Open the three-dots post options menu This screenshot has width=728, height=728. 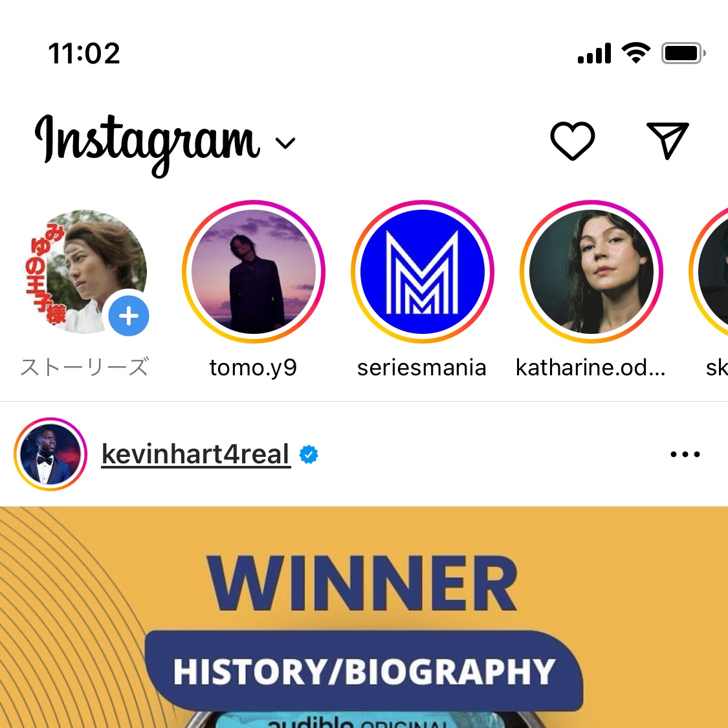coord(685,454)
